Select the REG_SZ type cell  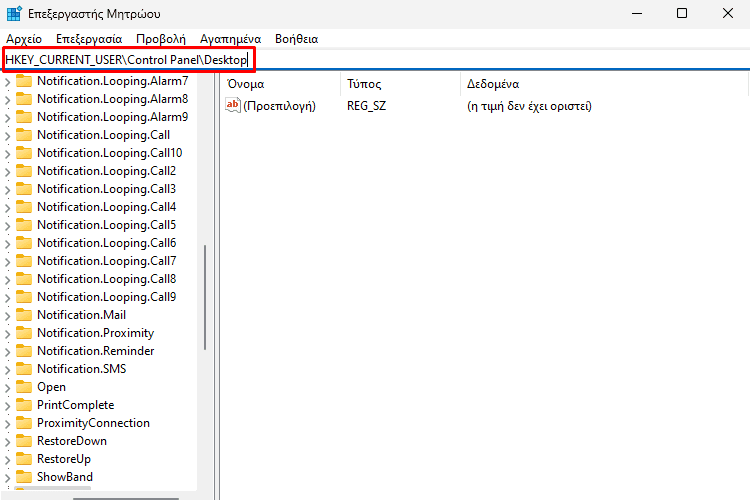tap(366, 106)
